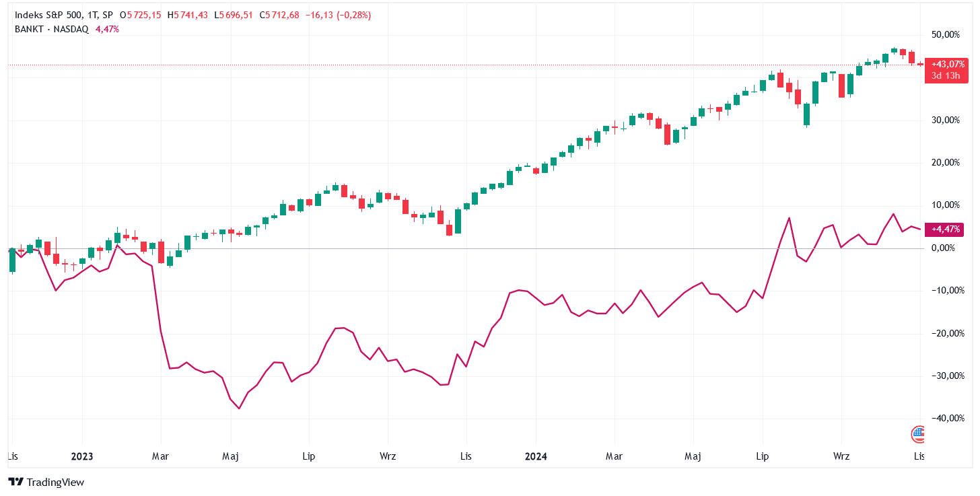
Task: Click the low price L5696,51
Action: tap(234, 15)
